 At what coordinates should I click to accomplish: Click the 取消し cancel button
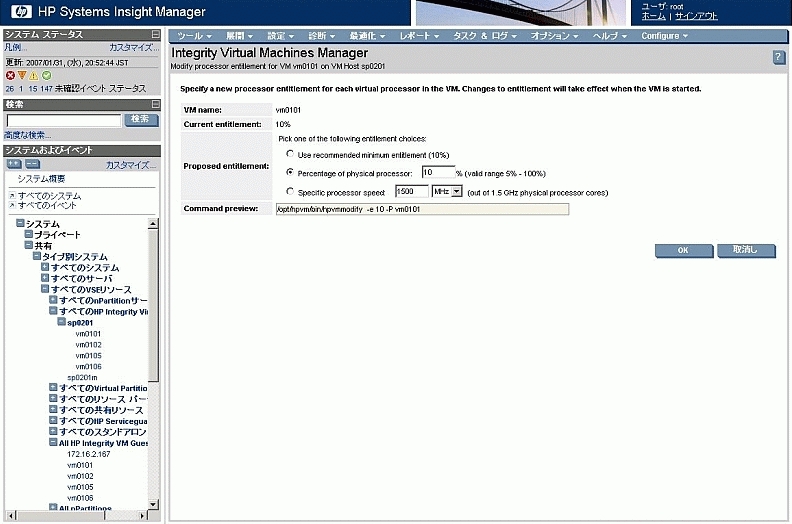coord(746,250)
